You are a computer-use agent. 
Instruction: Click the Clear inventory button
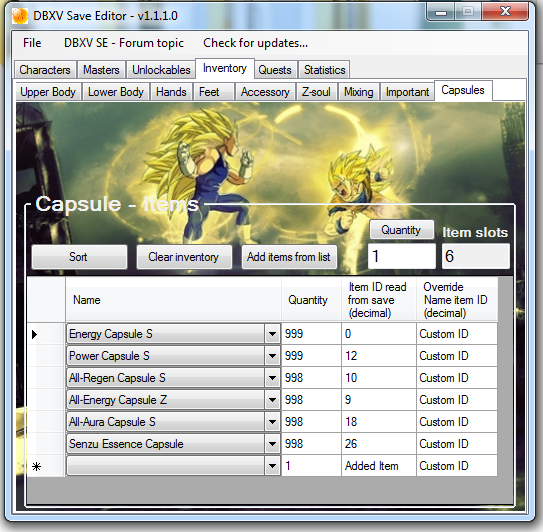[x=184, y=257]
